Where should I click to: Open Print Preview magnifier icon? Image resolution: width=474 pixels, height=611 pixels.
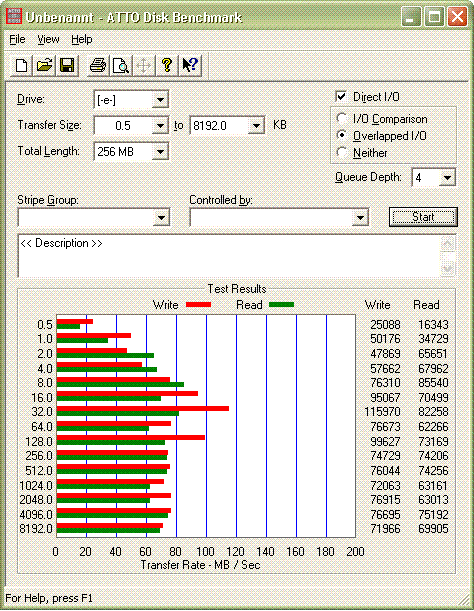(120, 65)
